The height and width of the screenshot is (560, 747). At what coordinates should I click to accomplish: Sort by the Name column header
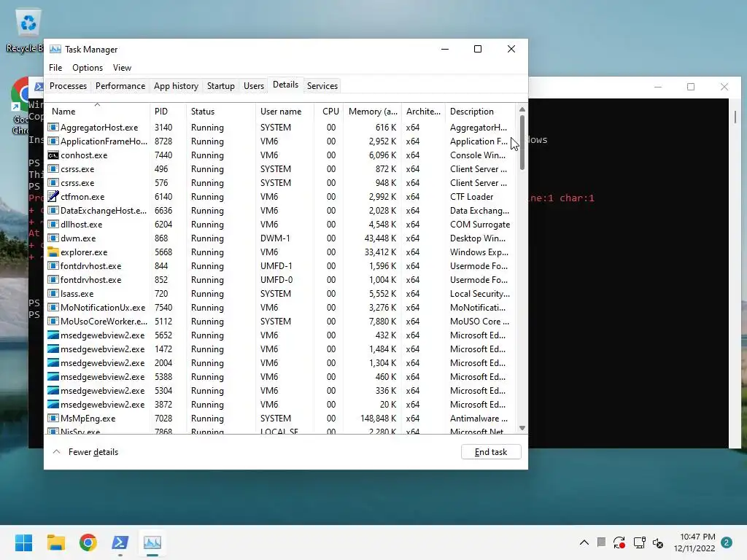pyautogui.click(x=98, y=112)
